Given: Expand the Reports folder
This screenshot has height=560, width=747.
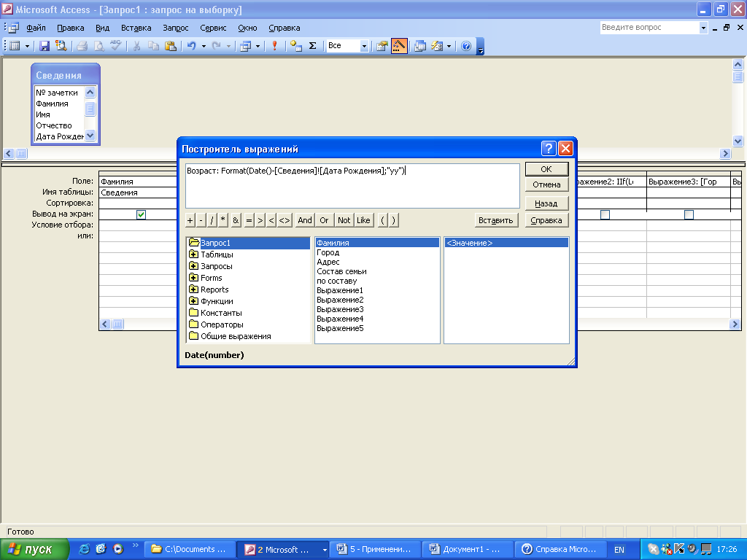Looking at the screenshot, I should 193,289.
